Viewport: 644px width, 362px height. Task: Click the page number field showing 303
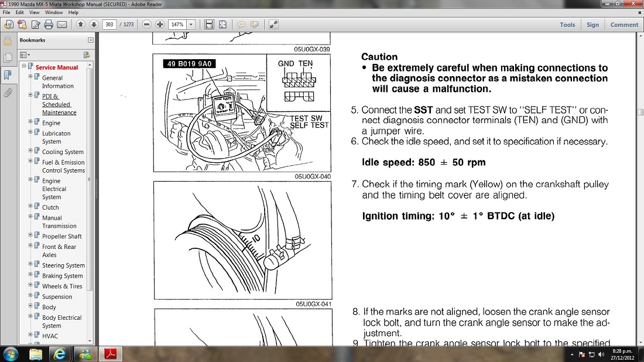click(x=109, y=24)
